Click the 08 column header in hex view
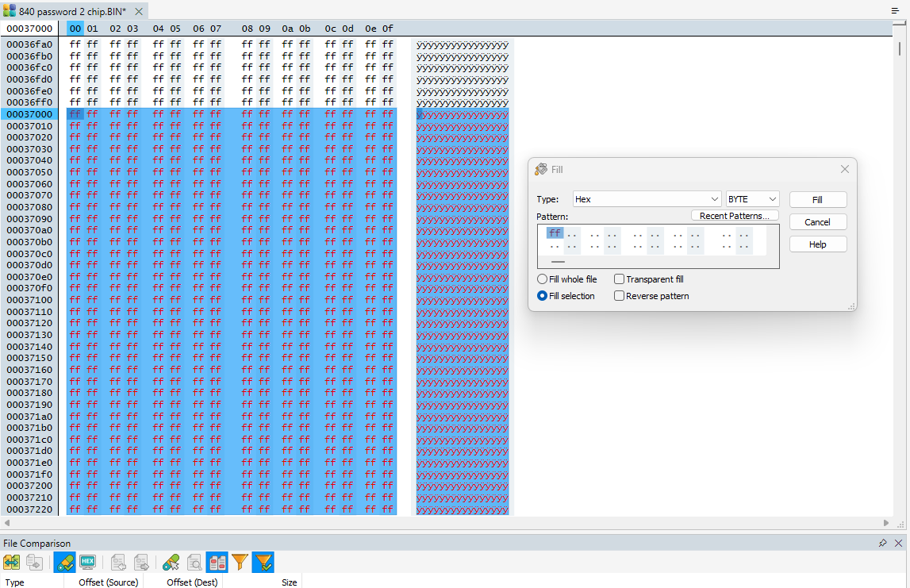 pos(248,29)
